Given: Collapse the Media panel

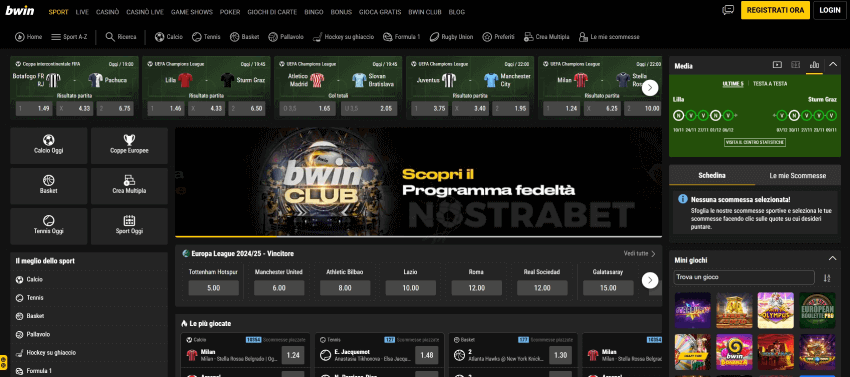Looking at the screenshot, I should point(833,65).
